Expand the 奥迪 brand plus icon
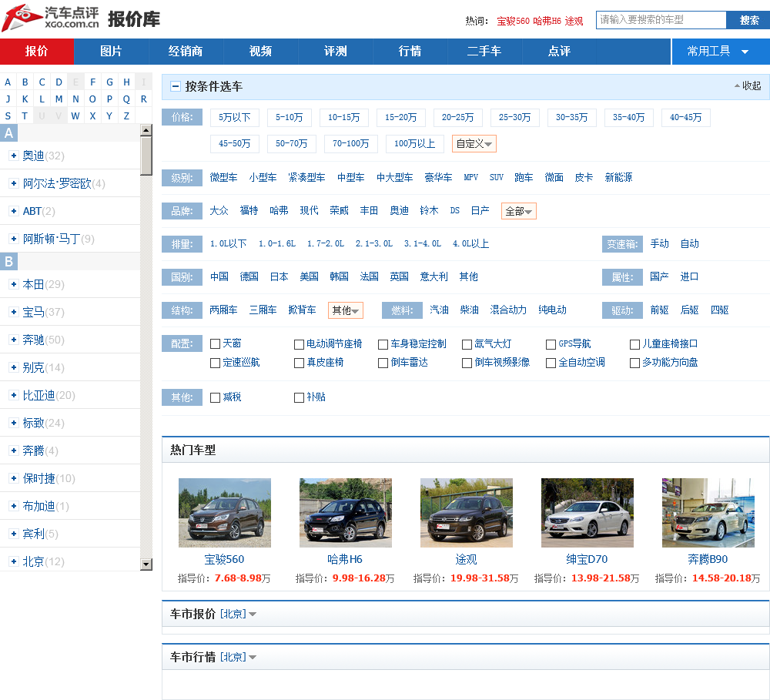Screen dimensions: 770x700 pos(14,156)
